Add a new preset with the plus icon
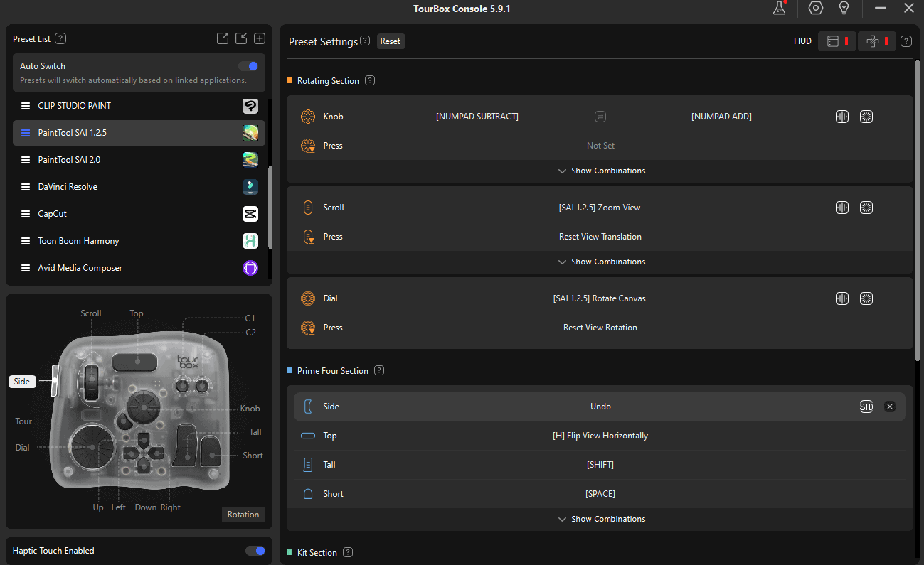The image size is (924, 565). (260, 38)
